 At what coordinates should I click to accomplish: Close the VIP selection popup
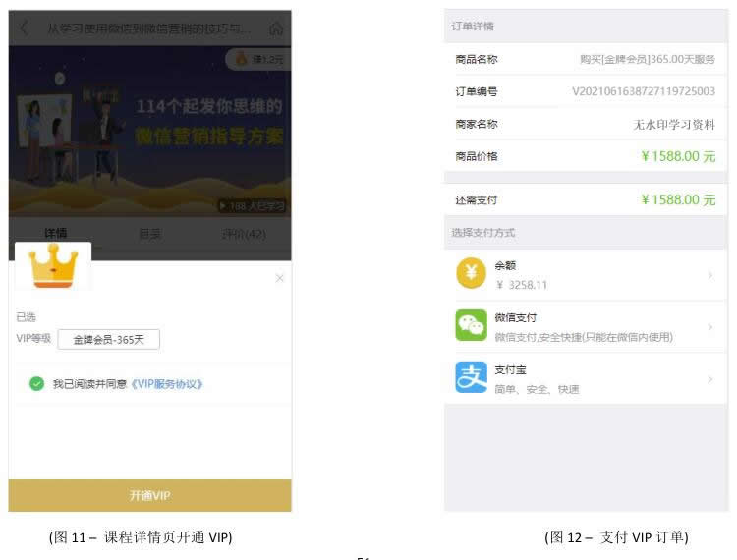coord(280,278)
